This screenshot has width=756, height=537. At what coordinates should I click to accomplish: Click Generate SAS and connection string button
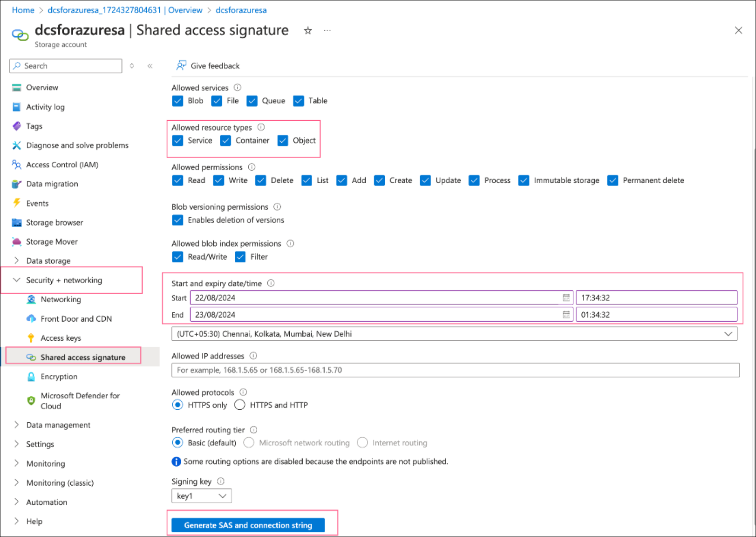(248, 525)
